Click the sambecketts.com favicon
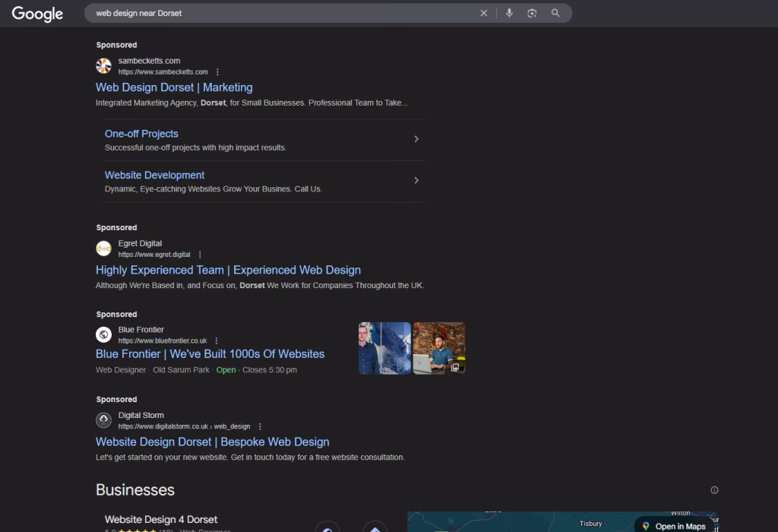Screen dimensions: 778x532 (103, 65)
